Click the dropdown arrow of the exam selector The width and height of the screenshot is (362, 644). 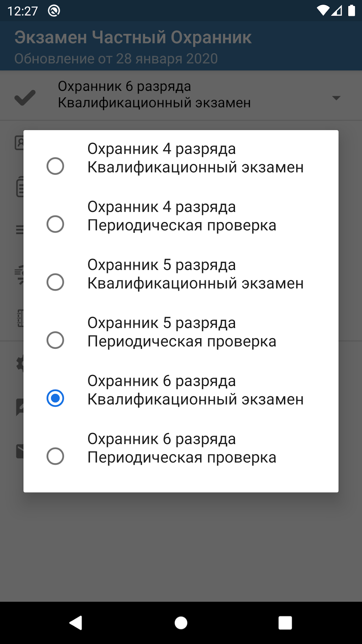[x=336, y=98]
